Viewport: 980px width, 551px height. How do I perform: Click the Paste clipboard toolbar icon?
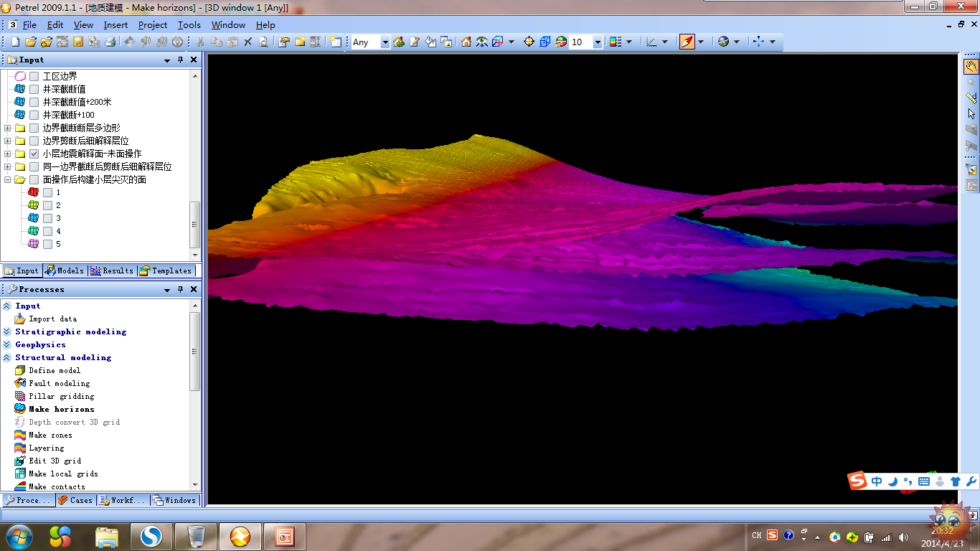[232, 42]
